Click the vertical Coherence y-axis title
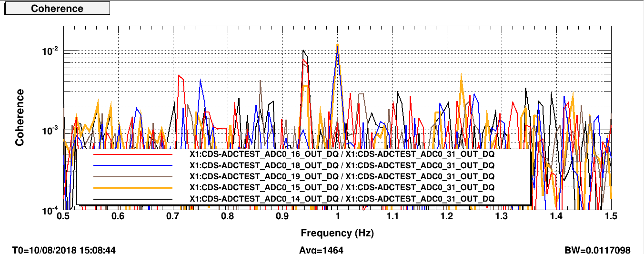644x254 pixels. [20, 117]
